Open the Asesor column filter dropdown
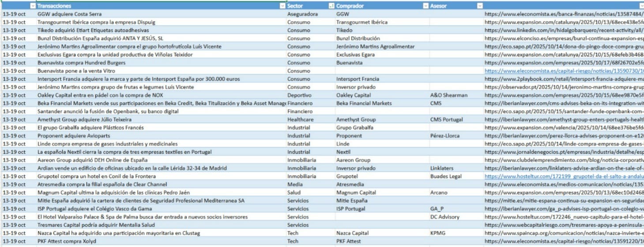The width and height of the screenshot is (644, 247). 480,6
